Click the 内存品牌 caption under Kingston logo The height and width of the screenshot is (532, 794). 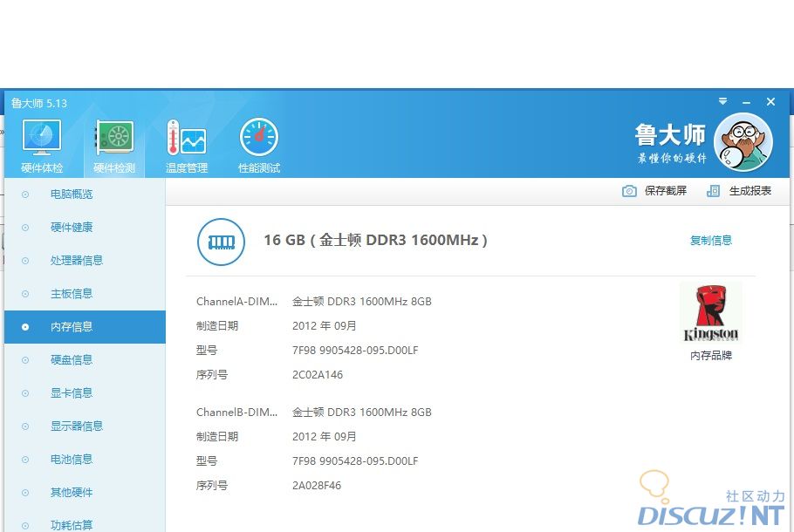click(711, 356)
